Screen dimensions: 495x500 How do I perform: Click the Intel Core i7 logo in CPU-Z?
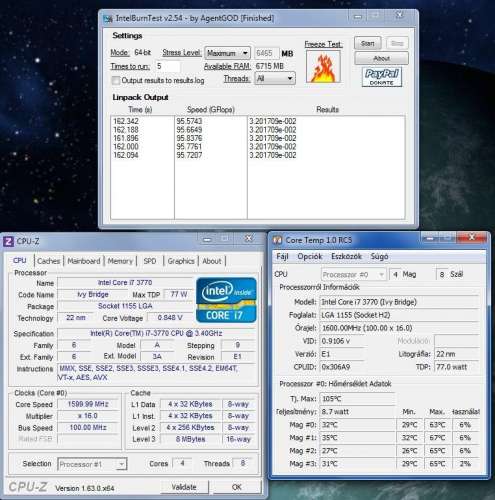tap(226, 300)
